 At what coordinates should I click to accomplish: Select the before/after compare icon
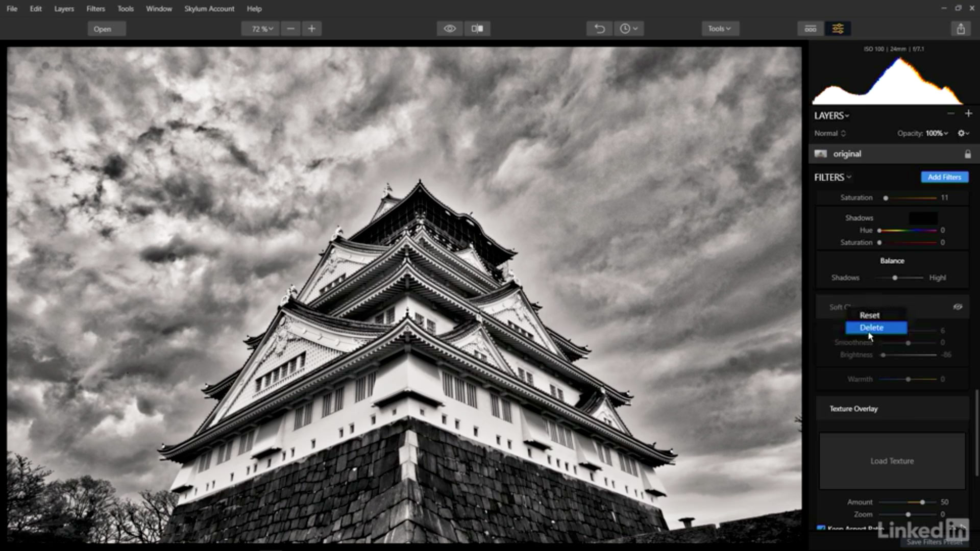pos(477,29)
